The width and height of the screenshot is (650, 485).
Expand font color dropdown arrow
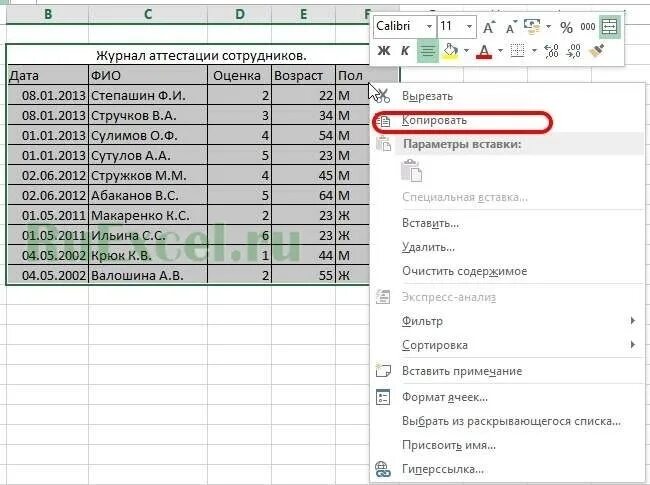pyautogui.click(x=500, y=51)
